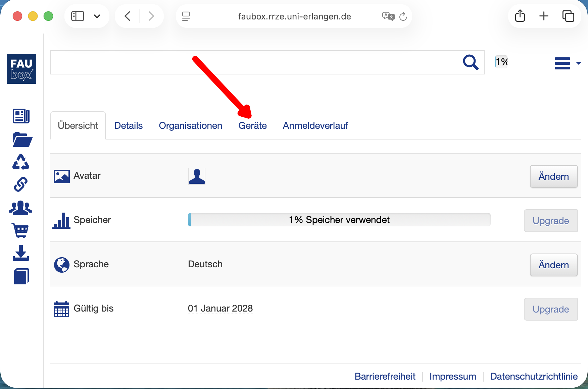Viewport: 588px width, 389px height.
Task: Open the members group icon
Action: tap(20, 208)
